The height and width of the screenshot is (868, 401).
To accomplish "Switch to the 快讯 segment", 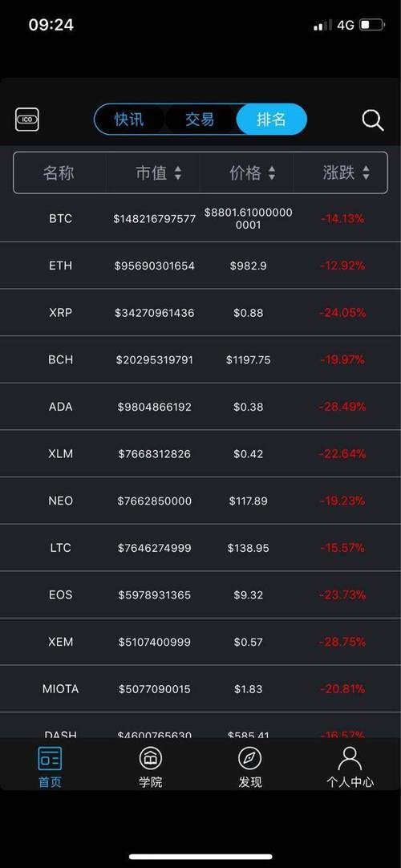I will point(129,119).
